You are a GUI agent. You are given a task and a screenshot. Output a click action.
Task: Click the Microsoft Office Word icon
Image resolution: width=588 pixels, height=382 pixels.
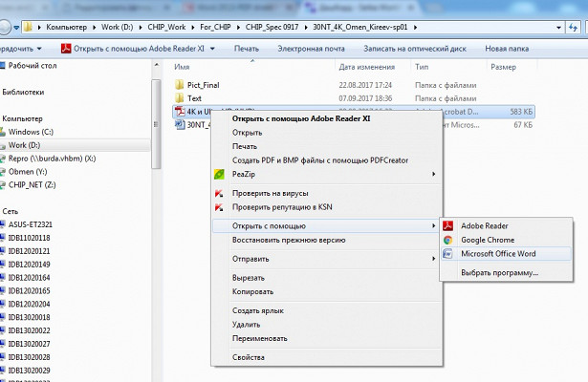(x=448, y=254)
